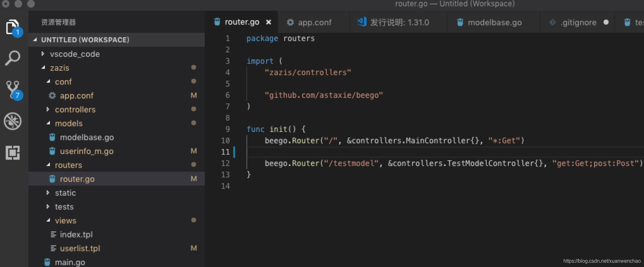Collapse the UNTITLED (WORKSPACE) section

click(x=35, y=40)
